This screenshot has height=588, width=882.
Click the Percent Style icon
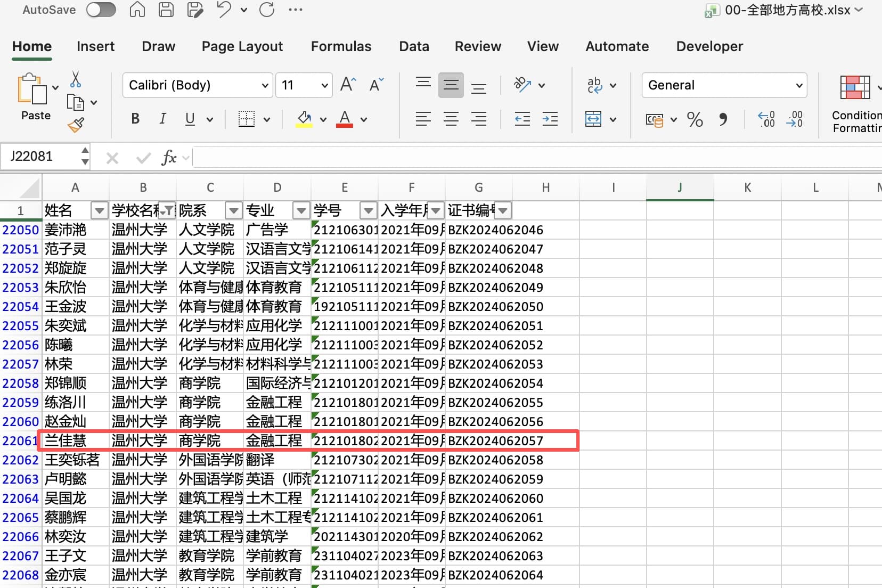pyautogui.click(x=695, y=119)
